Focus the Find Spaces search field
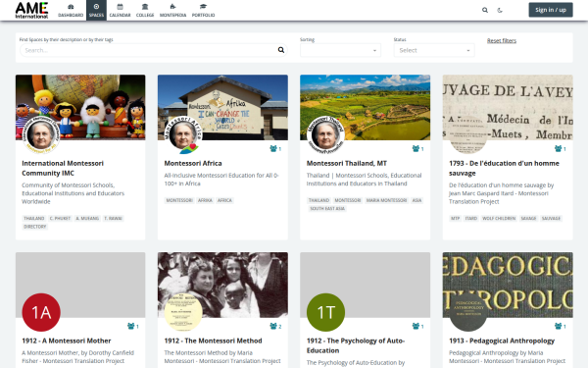588x368 pixels. tap(154, 50)
